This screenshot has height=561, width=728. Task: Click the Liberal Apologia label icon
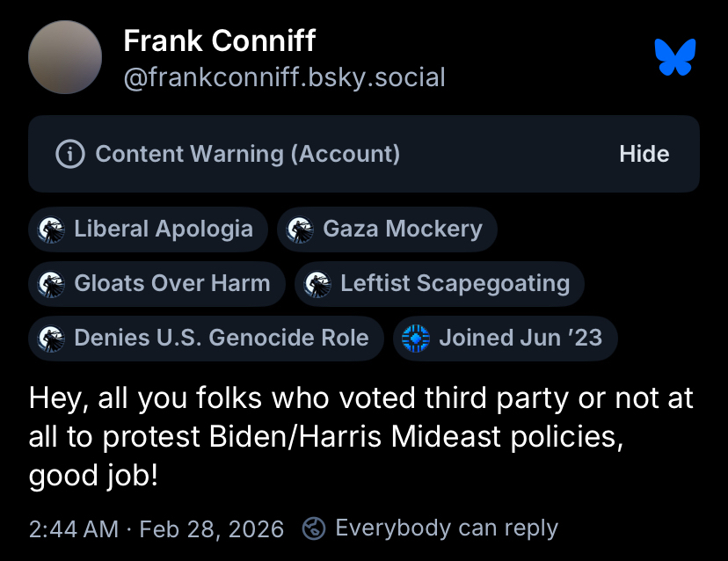[x=52, y=229]
